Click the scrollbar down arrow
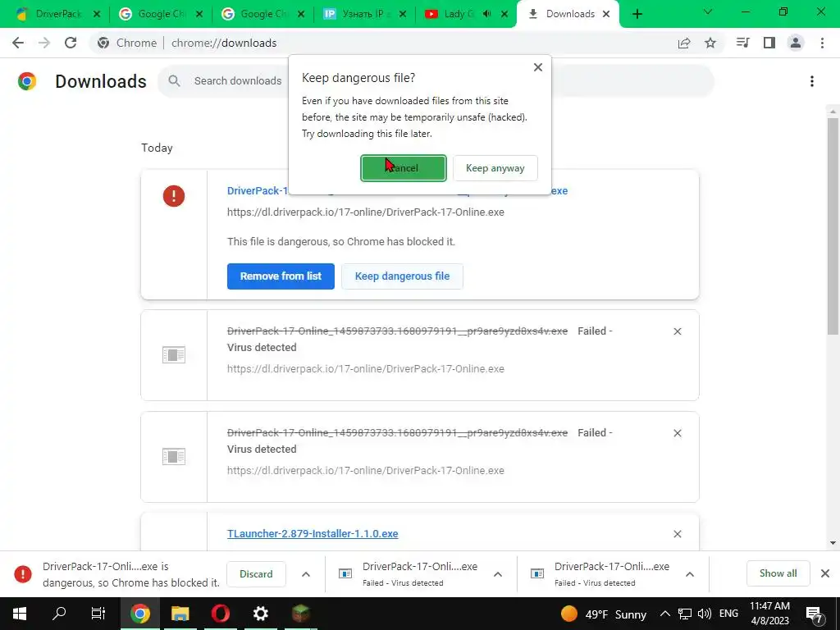 [x=833, y=543]
